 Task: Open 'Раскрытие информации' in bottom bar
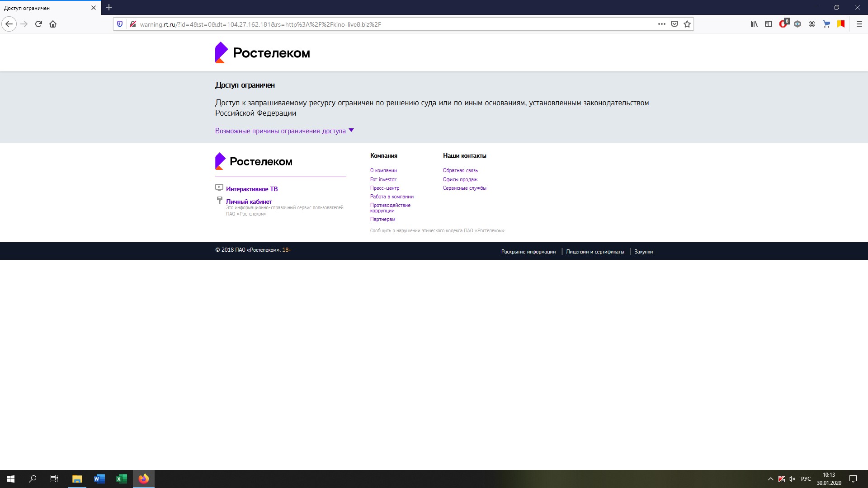point(528,252)
